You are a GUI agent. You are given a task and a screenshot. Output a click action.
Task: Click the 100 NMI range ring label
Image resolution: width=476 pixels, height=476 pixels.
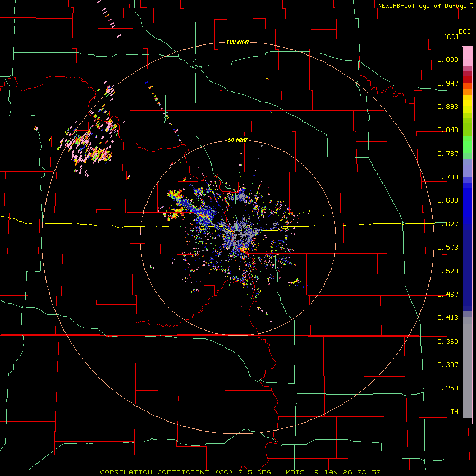237,42
